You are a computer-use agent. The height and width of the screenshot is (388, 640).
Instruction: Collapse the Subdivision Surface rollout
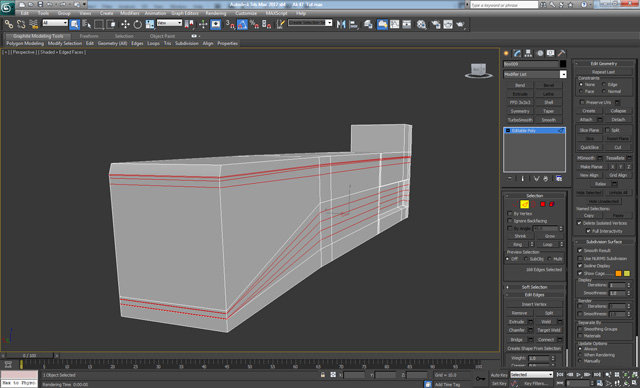[604, 242]
